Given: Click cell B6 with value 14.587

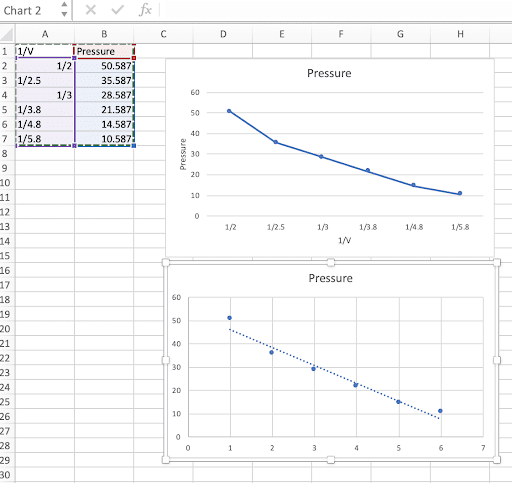Looking at the screenshot, I should point(104,124).
